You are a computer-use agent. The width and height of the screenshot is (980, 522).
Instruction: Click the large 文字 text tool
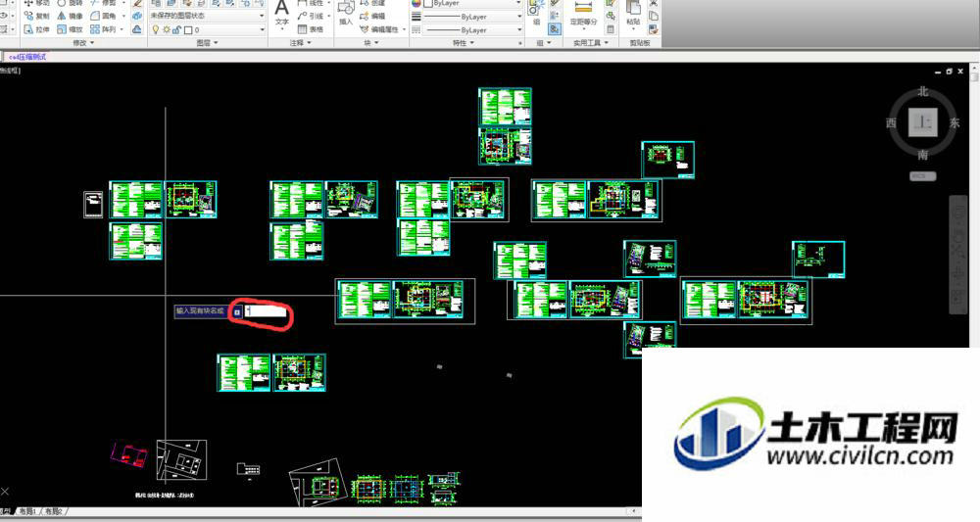coord(282,15)
